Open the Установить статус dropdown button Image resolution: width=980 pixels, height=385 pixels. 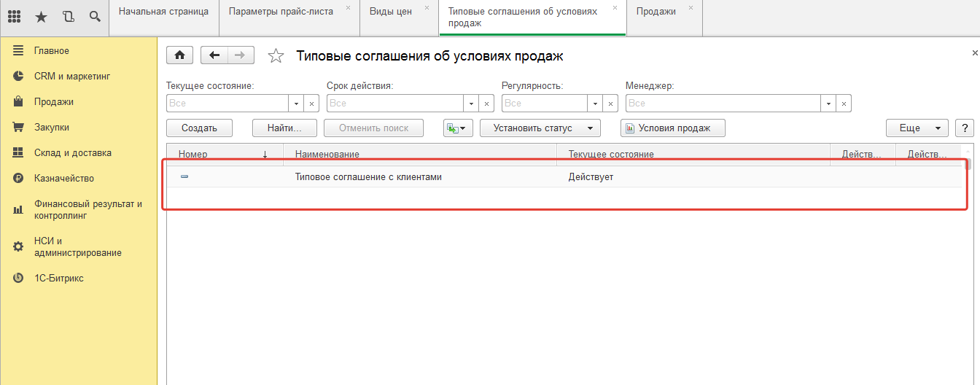(x=540, y=128)
